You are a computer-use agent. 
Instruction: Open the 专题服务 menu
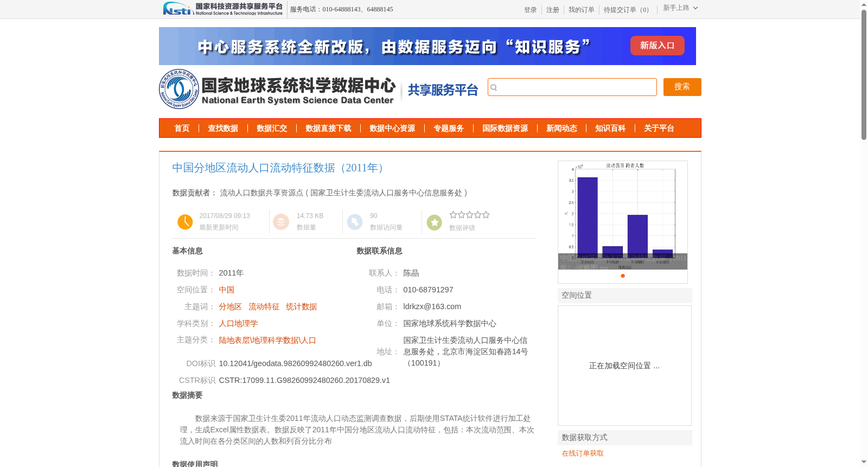(449, 129)
